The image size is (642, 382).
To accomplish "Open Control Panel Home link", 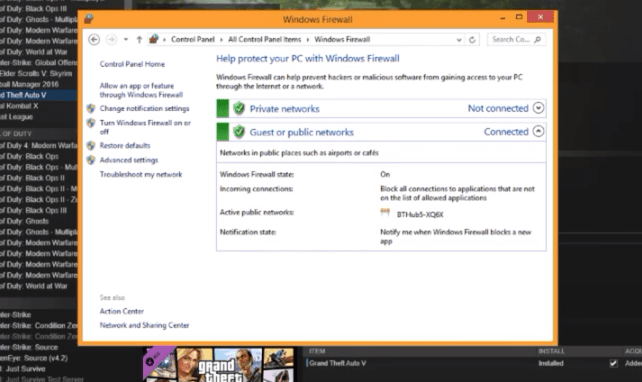I will 132,64.
